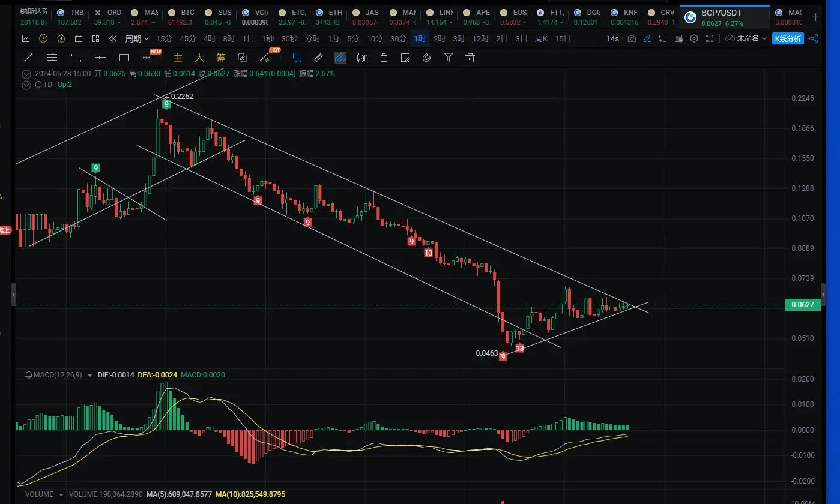Click the blue pen edit icon
840x504 pixels.
[x=647, y=39]
